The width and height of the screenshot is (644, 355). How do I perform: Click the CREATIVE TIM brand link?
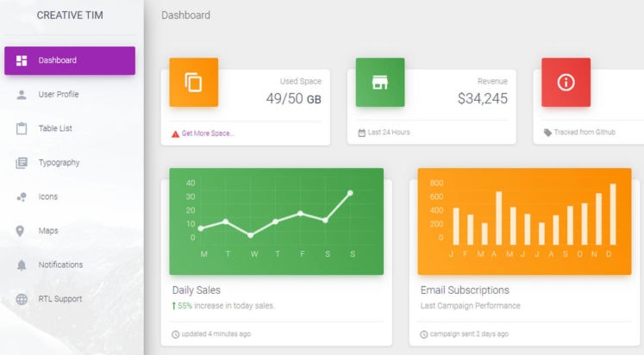[72, 16]
